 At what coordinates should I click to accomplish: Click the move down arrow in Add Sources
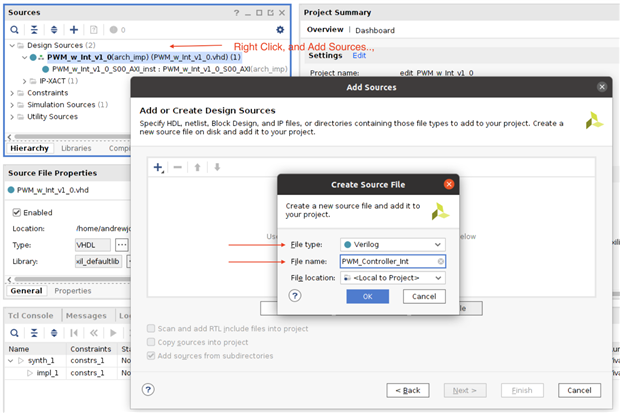[217, 167]
